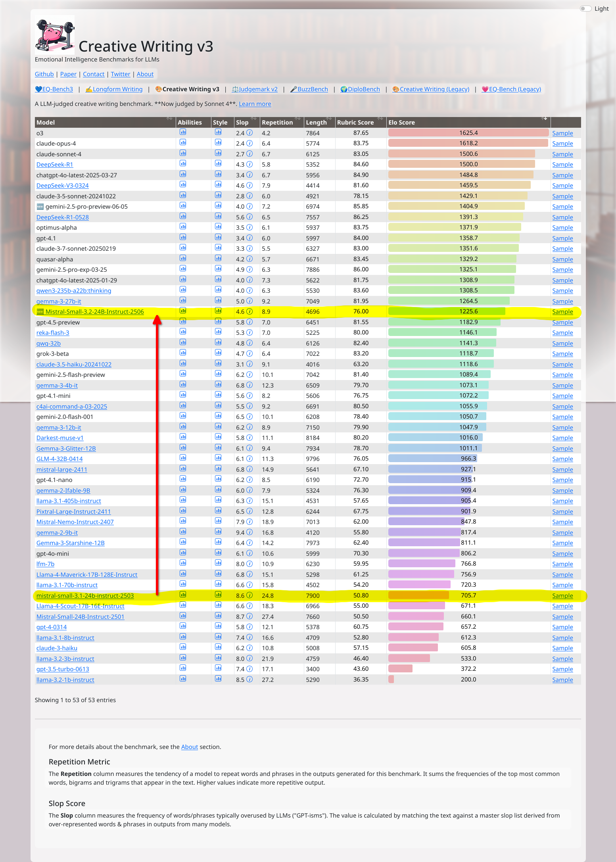616x862 pixels.
Task: Open Abilities chart icon for grok-3-beta
Action: (x=183, y=353)
